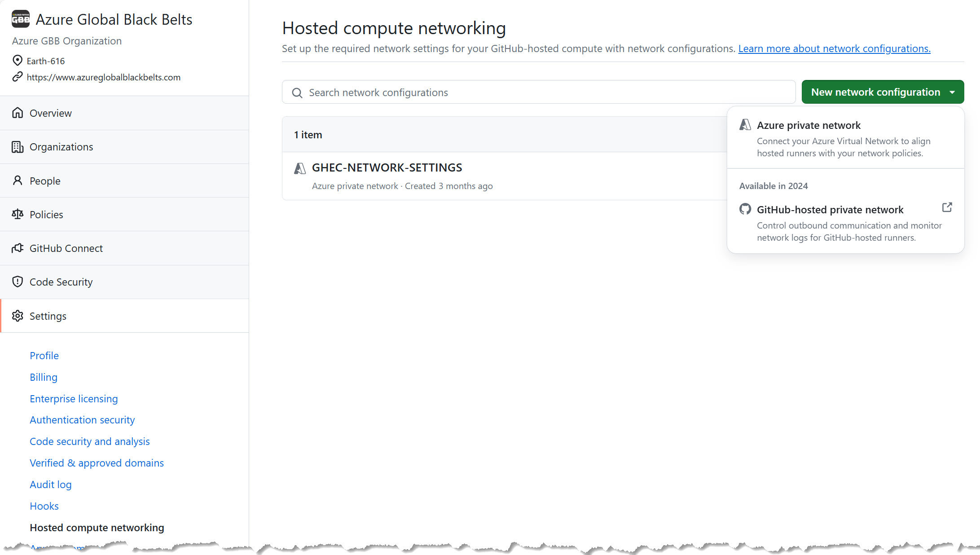Select the GitHub-hosted private network option
980x555 pixels.
coord(830,209)
